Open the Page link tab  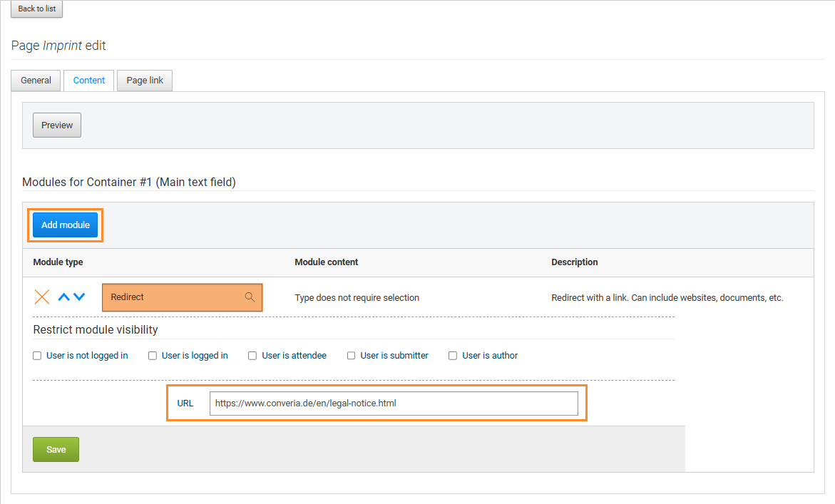pyautogui.click(x=145, y=81)
